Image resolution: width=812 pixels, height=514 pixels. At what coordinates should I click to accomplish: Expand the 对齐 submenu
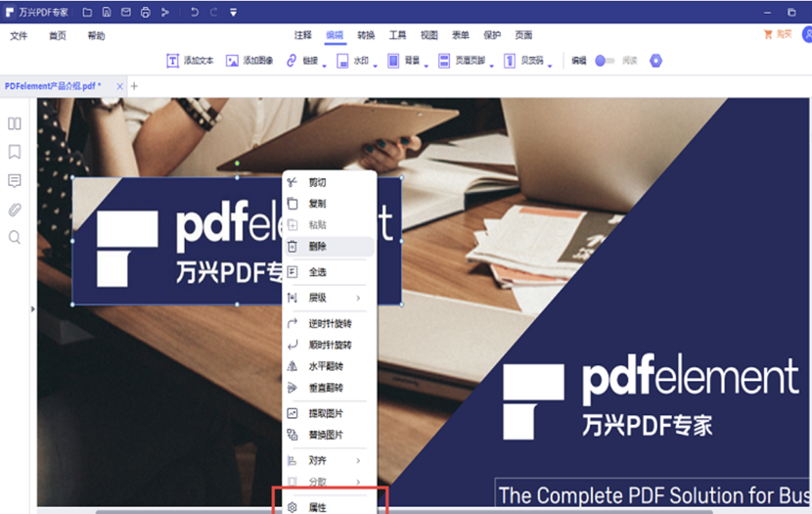coord(330,460)
